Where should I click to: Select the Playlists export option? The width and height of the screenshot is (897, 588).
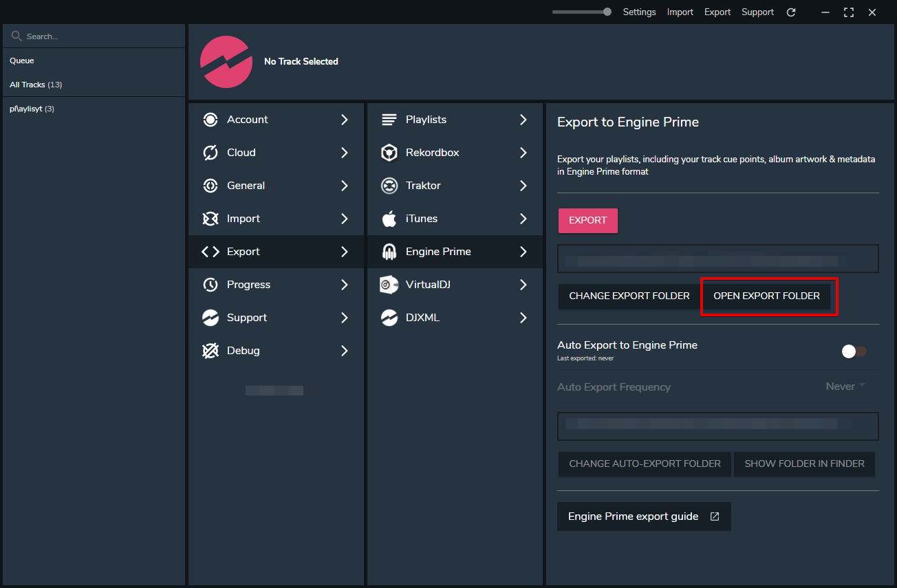click(x=455, y=120)
